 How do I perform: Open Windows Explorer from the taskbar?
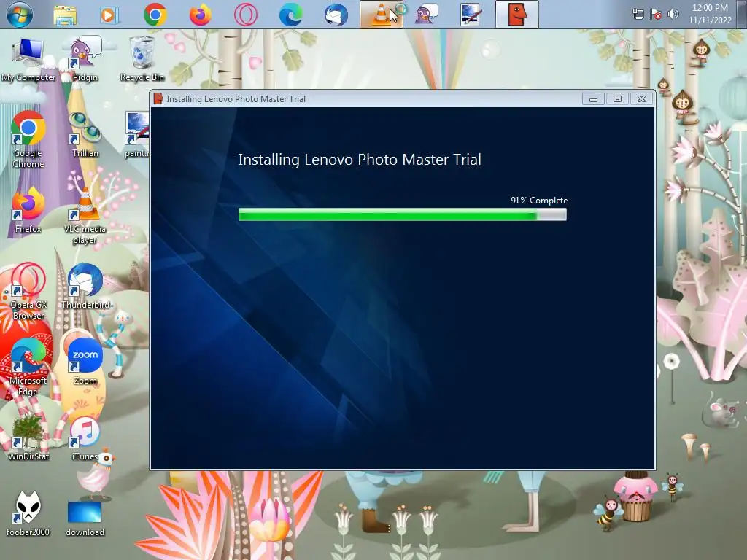(x=65, y=15)
